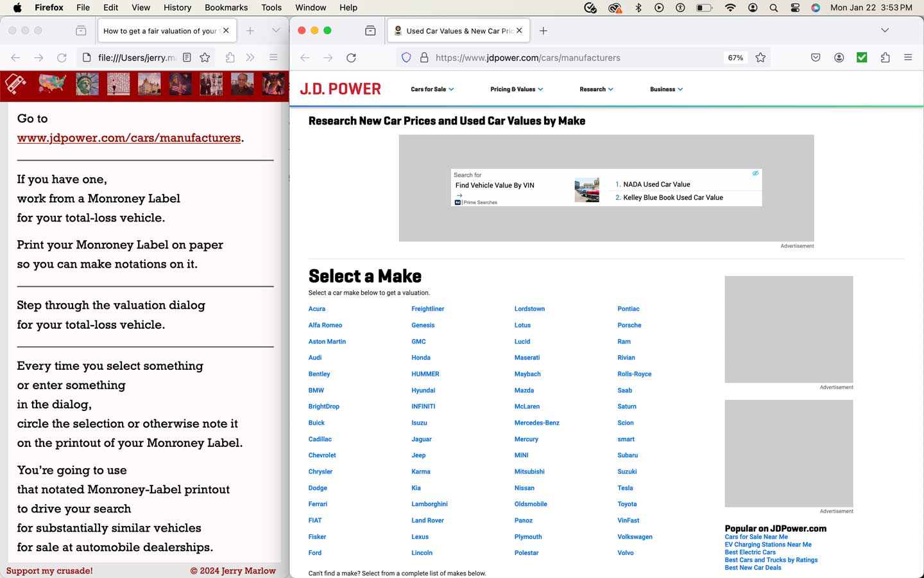Open macOS Control Center icon
Image resolution: width=924 pixels, height=578 pixels.
click(x=795, y=8)
